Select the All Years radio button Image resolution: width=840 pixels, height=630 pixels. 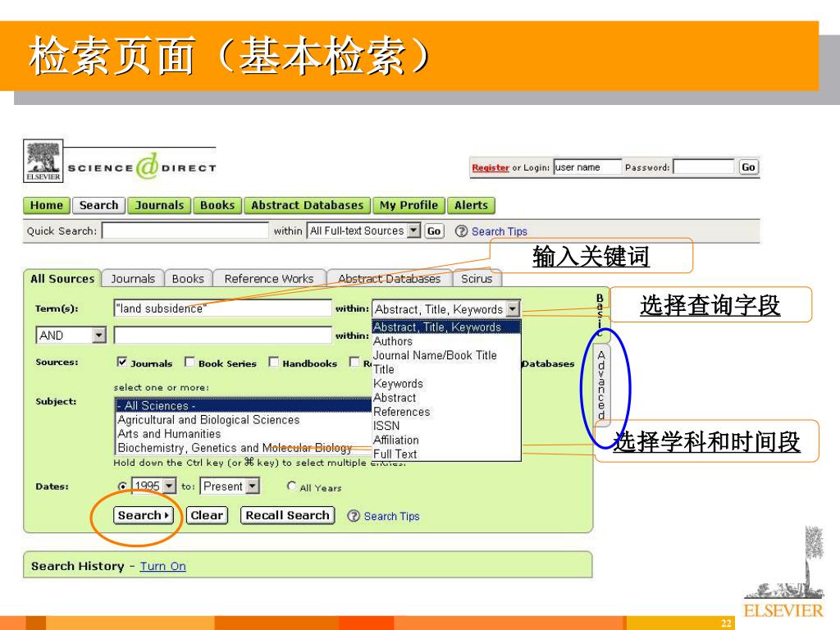pos(291,486)
